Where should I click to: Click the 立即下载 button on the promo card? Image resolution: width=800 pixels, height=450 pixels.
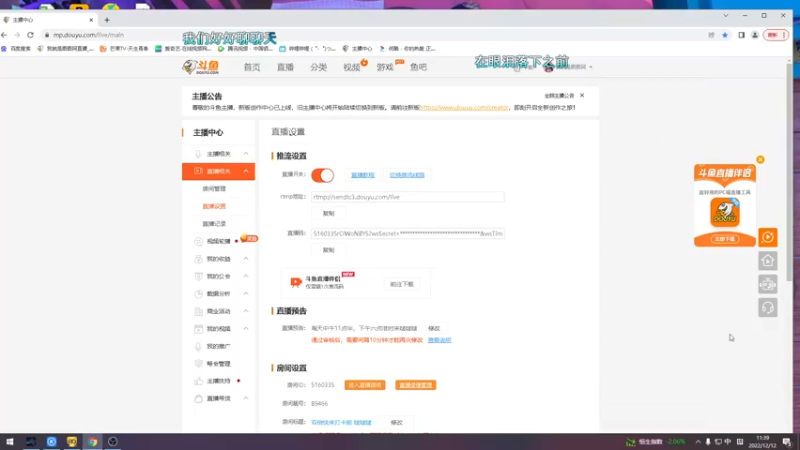point(724,239)
